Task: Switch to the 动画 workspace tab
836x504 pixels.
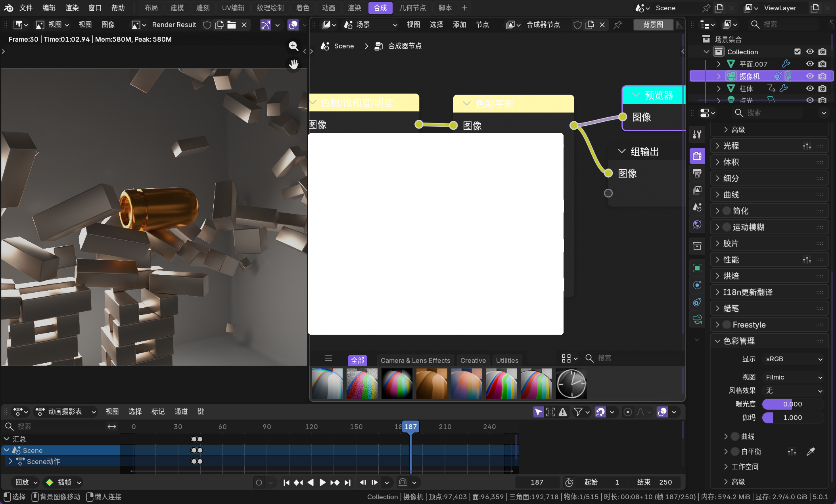Action: (328, 8)
